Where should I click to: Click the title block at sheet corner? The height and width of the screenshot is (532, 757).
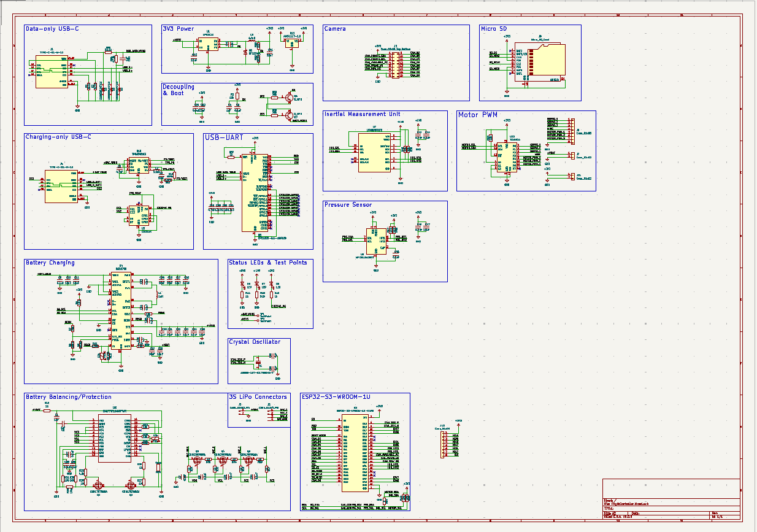(x=671, y=499)
